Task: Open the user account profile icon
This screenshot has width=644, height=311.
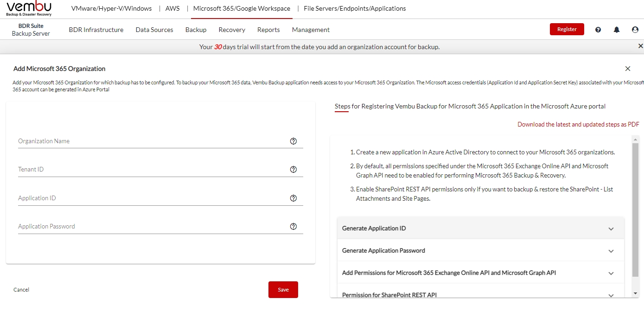Action: [x=635, y=29]
